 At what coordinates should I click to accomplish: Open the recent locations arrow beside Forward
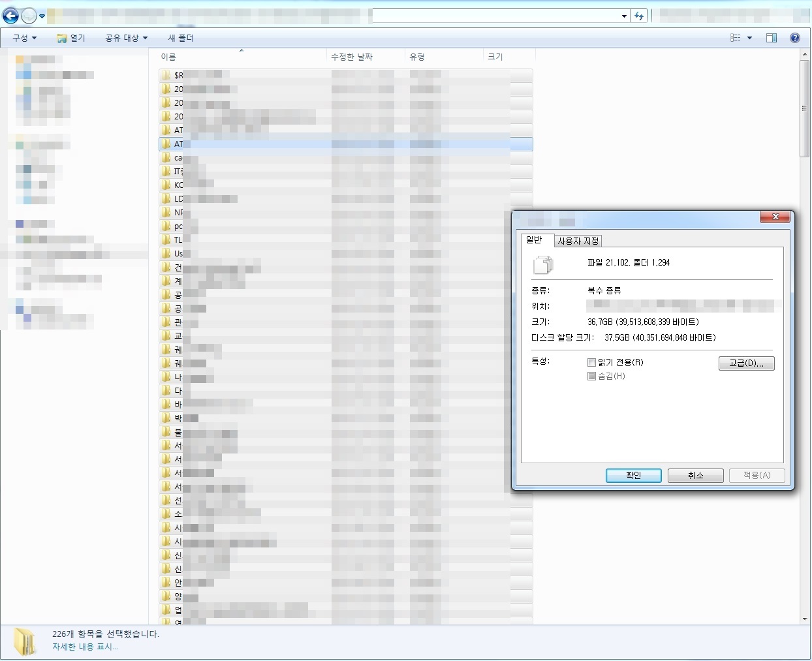42,16
